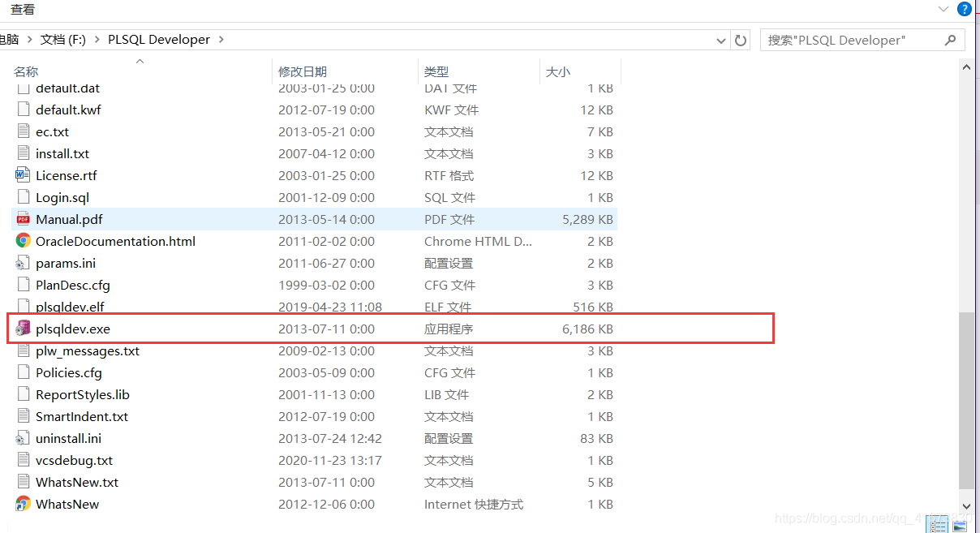Select the WhatsNew Internet shortcut Chrome icon
This screenshot has width=980, height=533.
pos(23,504)
